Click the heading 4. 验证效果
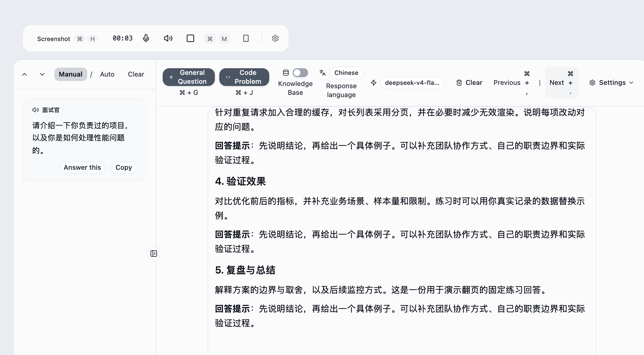This screenshot has height=355, width=644. (x=240, y=181)
